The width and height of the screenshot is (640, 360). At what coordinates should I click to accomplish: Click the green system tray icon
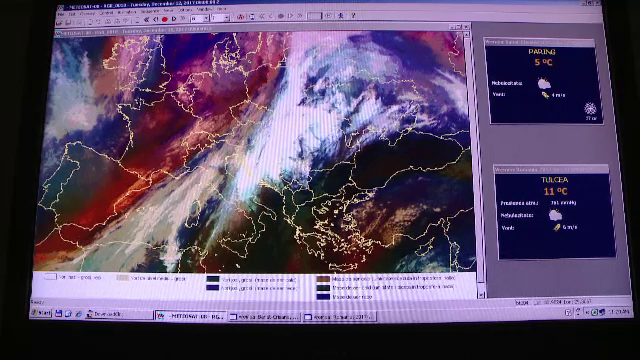pyautogui.click(x=595, y=312)
